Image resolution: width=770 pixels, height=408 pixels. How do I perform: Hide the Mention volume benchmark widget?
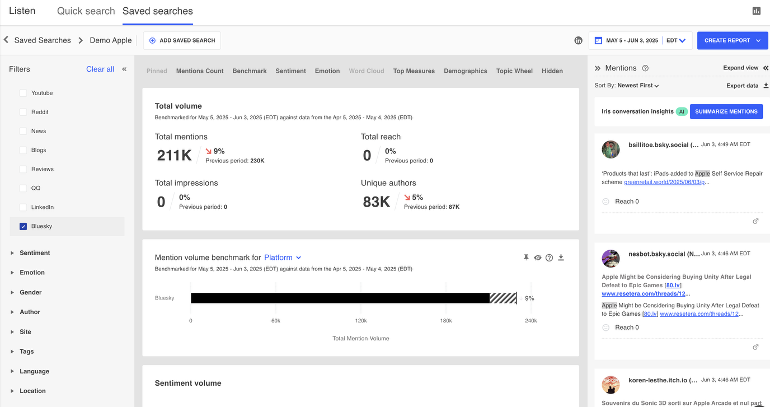(538, 257)
